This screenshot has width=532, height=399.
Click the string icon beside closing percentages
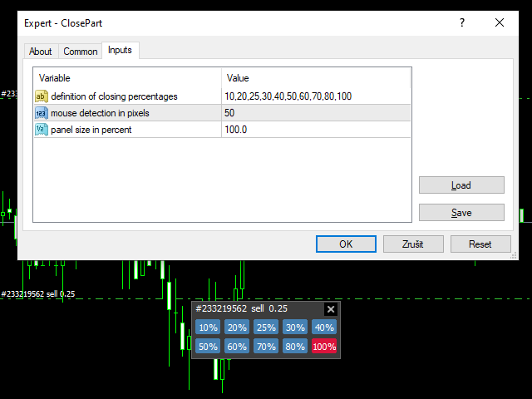42,96
